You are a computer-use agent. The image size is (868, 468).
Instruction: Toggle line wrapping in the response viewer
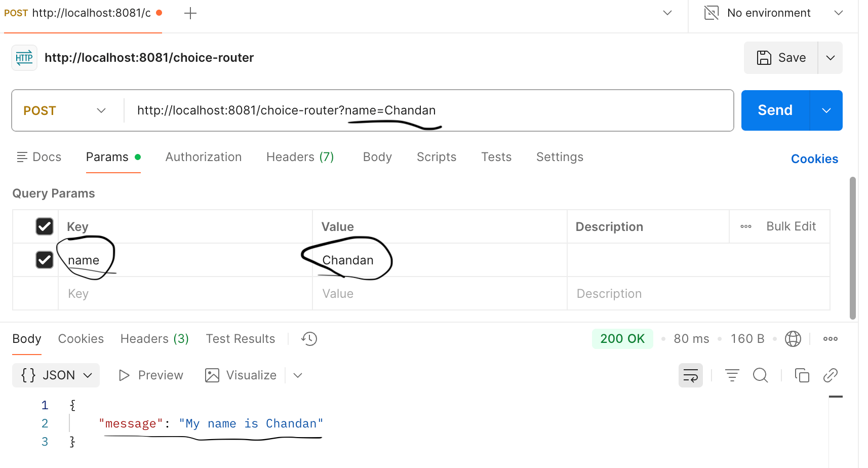click(691, 375)
